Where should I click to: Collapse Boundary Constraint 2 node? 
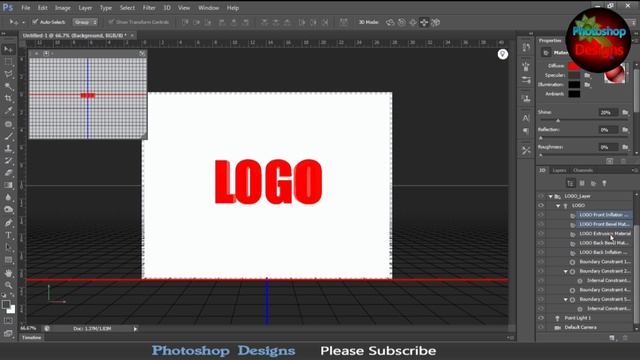point(566,271)
